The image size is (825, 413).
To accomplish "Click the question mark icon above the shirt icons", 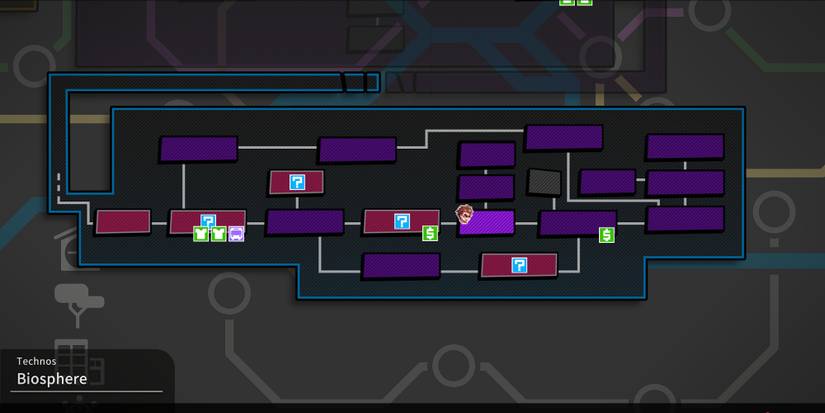I will coord(208,220).
